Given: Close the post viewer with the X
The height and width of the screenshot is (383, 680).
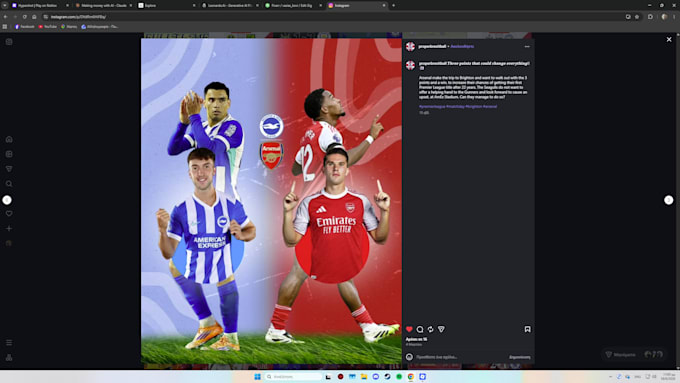Looking at the screenshot, I should (669, 39).
